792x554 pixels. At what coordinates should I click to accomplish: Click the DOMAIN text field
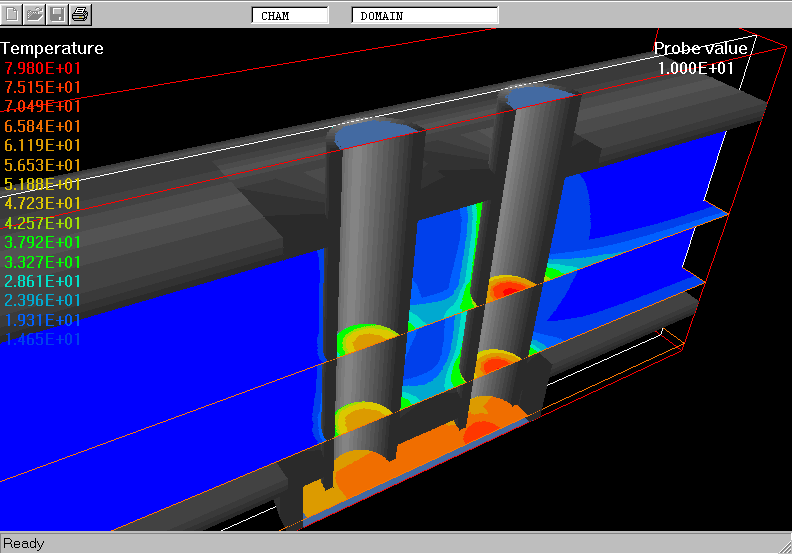(x=424, y=15)
